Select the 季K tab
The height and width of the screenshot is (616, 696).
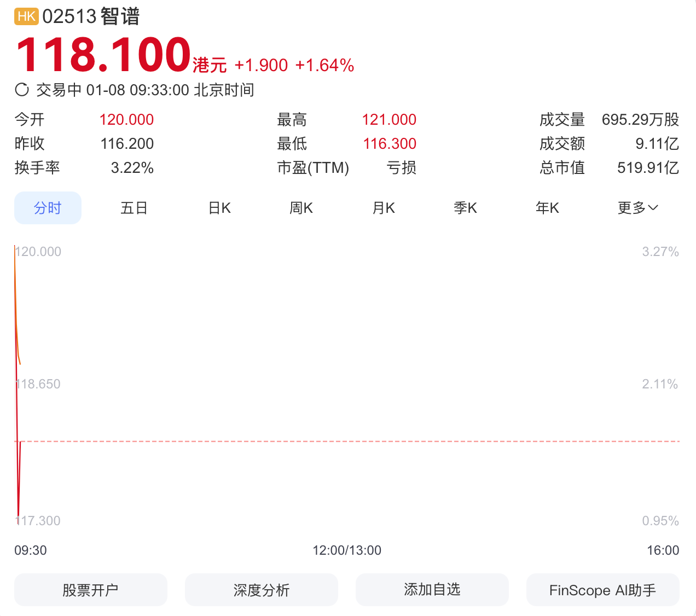click(465, 208)
